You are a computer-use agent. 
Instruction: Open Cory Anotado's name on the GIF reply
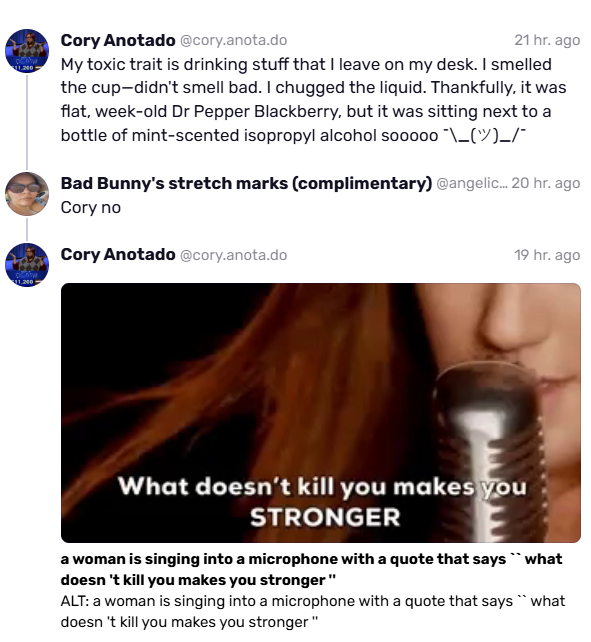[x=118, y=255]
